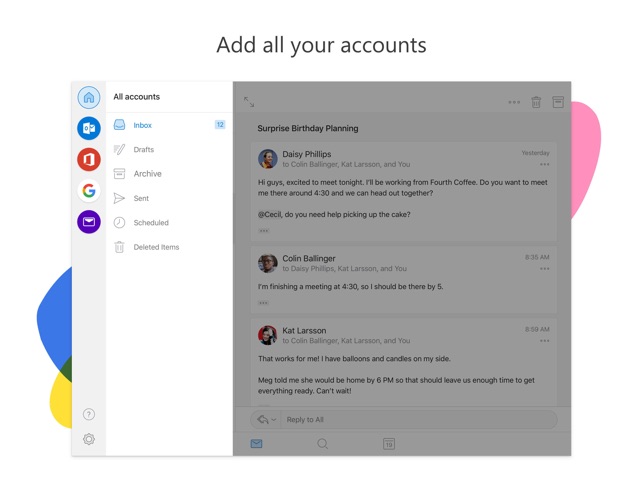This screenshot has height=482, width=643.
Task: Switch to the Outlook account
Action: pos(89,128)
